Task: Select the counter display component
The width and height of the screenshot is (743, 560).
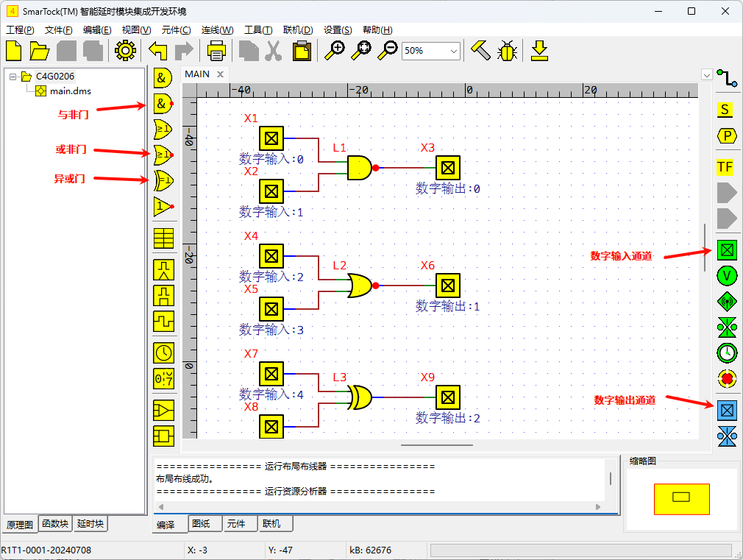Action: [x=163, y=378]
